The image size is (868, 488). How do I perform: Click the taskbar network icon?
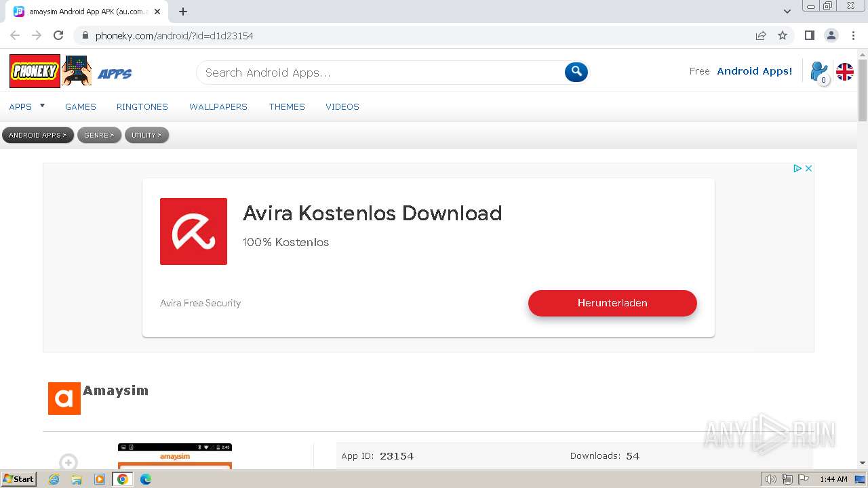tap(787, 479)
